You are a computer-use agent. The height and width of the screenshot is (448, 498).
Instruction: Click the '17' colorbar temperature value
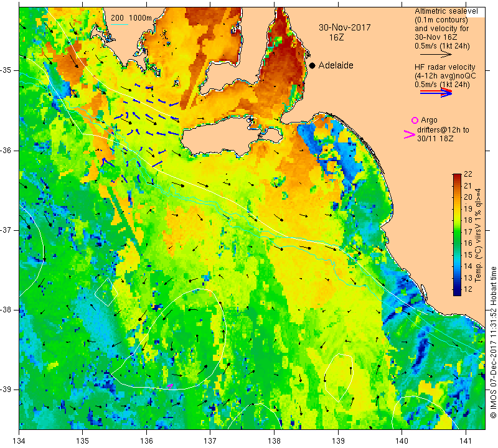468,231
